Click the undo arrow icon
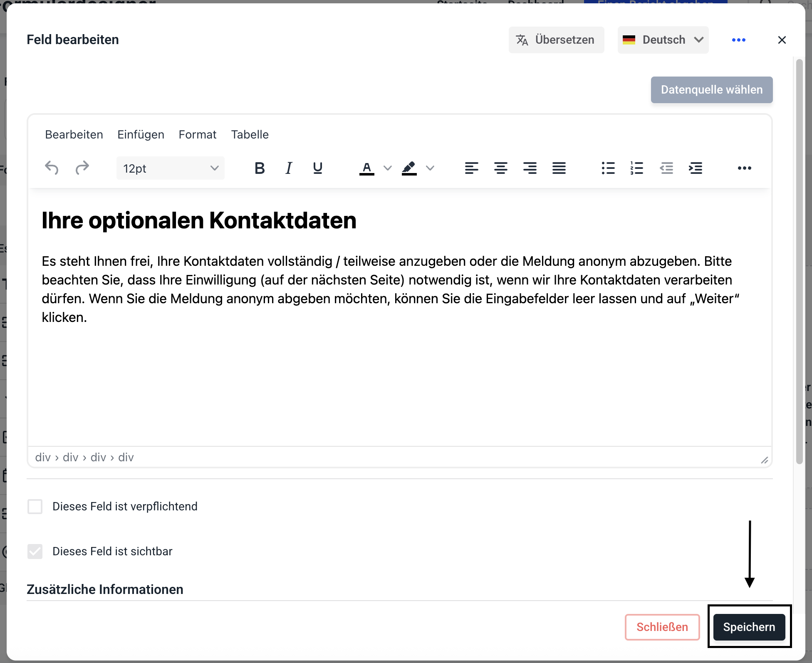The image size is (812, 663). [52, 168]
